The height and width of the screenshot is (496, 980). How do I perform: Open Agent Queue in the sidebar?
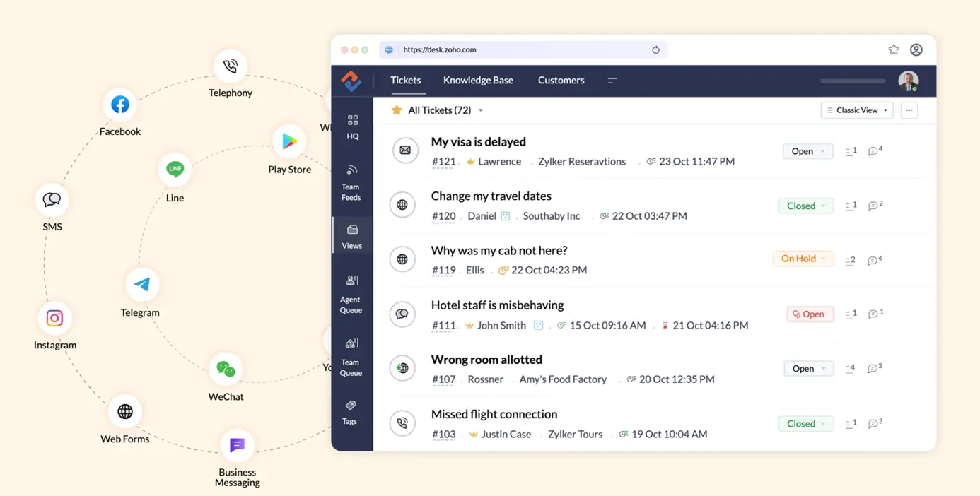351,294
